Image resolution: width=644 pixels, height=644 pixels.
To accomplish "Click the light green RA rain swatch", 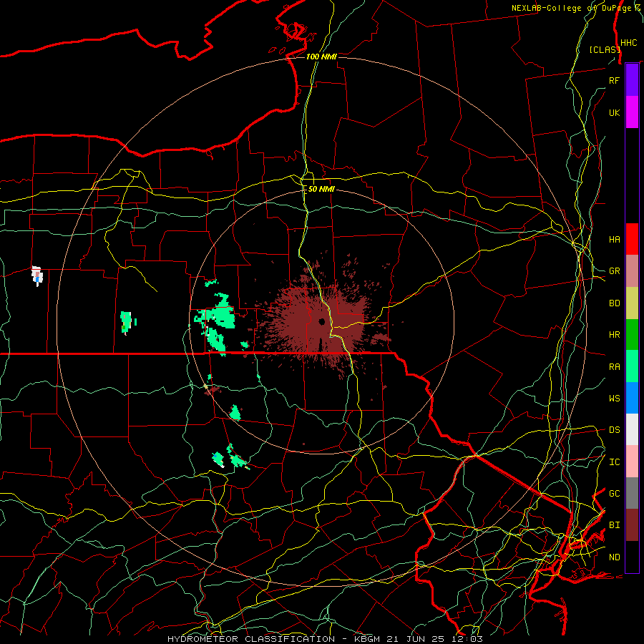I will click(x=632, y=366).
